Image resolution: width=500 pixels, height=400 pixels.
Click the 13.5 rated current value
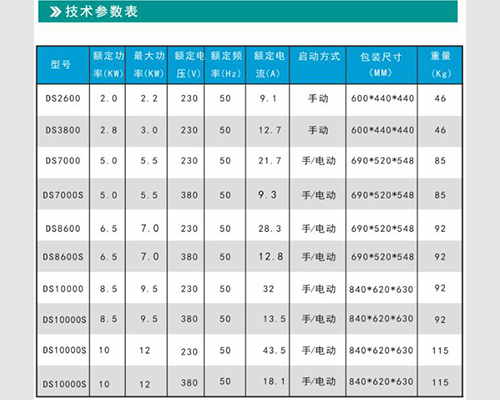274,319
